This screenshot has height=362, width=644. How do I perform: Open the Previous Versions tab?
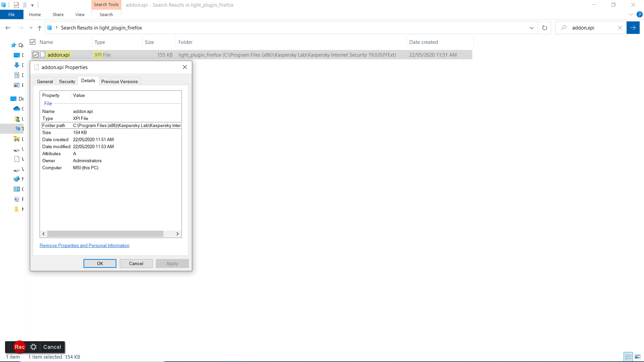[119, 81]
